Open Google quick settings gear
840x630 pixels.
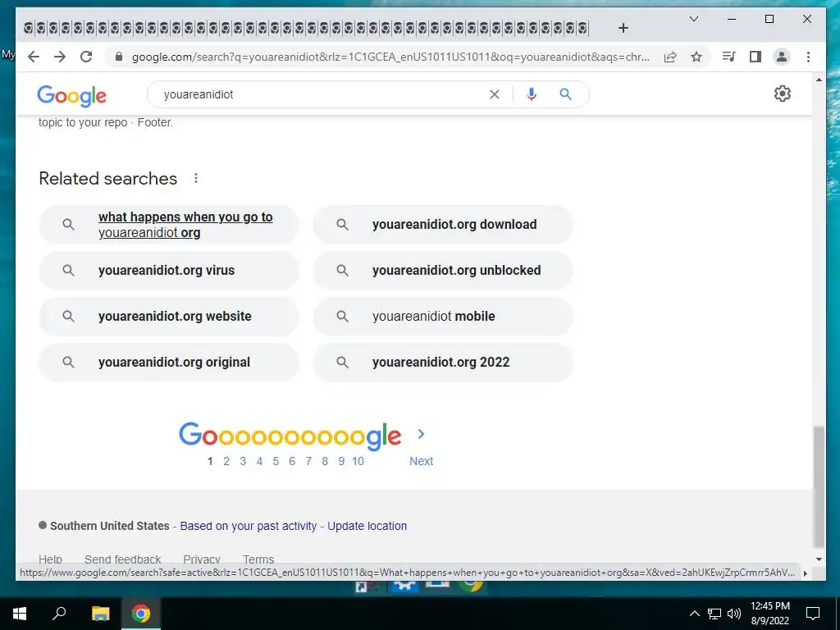[x=783, y=94]
